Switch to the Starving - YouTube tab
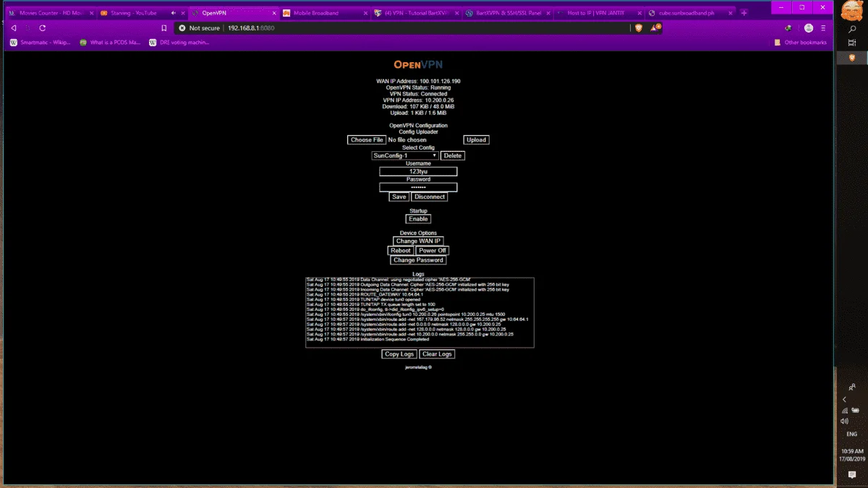 136,13
